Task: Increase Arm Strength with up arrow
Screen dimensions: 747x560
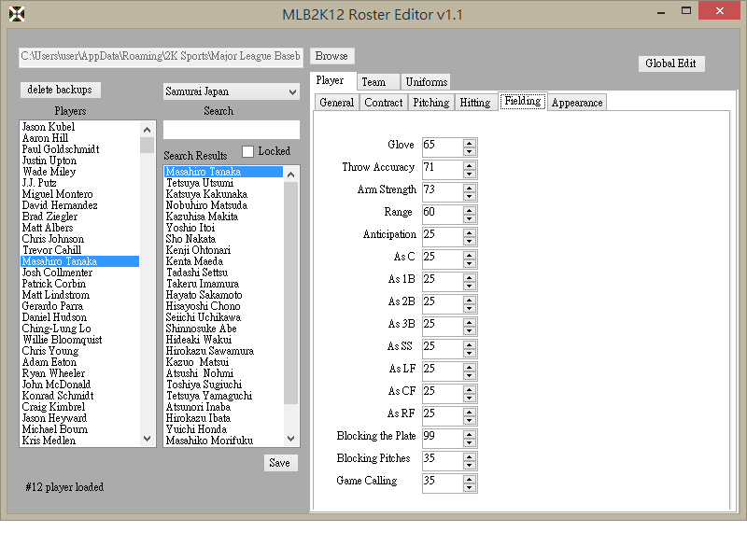Action: [470, 189]
